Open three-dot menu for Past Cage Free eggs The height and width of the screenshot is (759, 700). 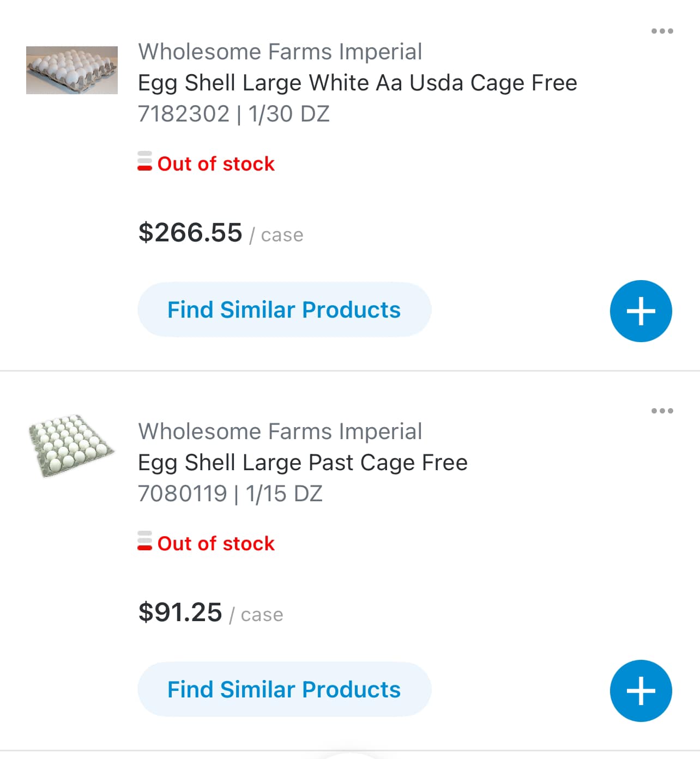662,411
